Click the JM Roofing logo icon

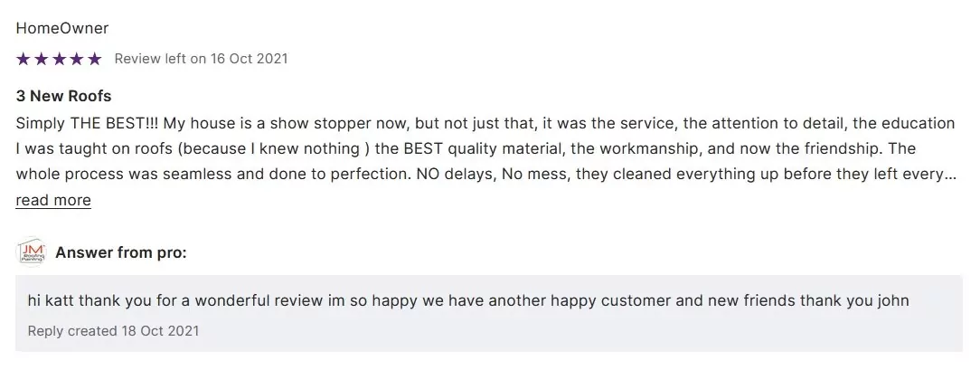[32, 252]
